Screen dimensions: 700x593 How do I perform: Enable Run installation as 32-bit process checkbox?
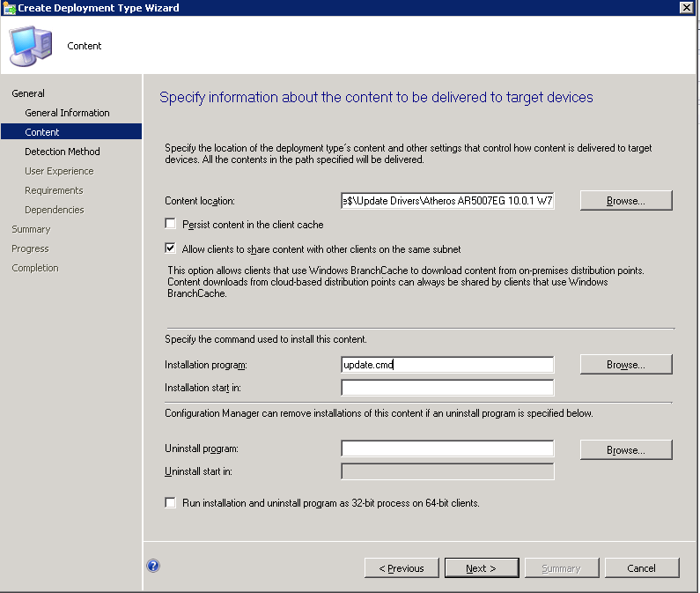(x=171, y=503)
